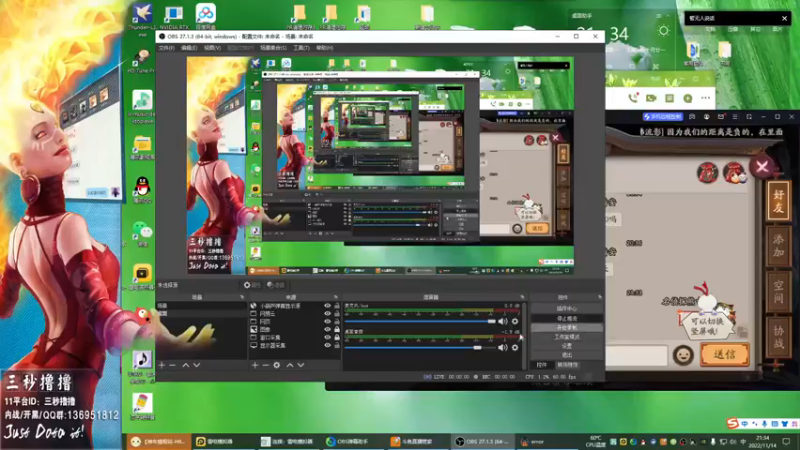Open the 帮助(H) menu in OBS
The height and width of the screenshot is (450, 800).
[324, 48]
